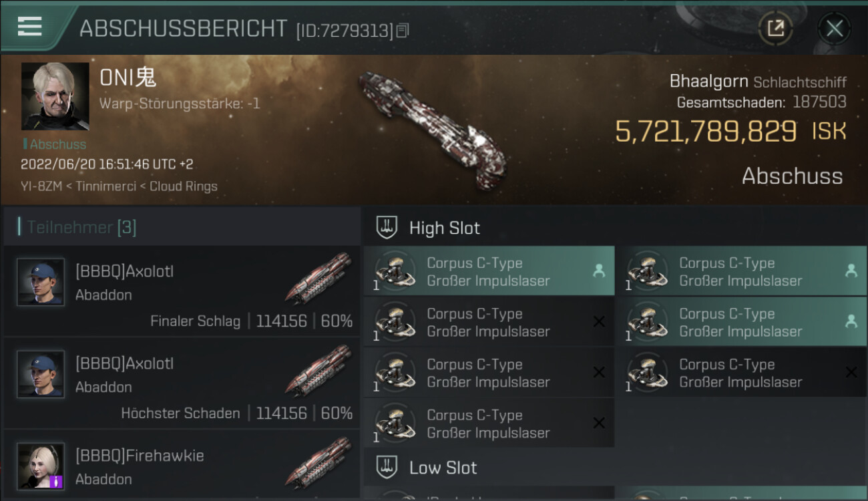Click the share/export report icon

tap(775, 29)
